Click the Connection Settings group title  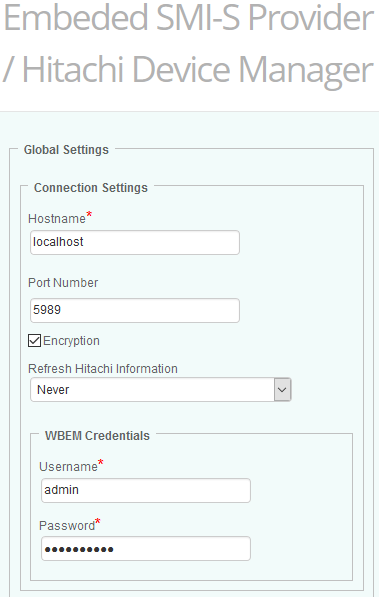(x=91, y=188)
